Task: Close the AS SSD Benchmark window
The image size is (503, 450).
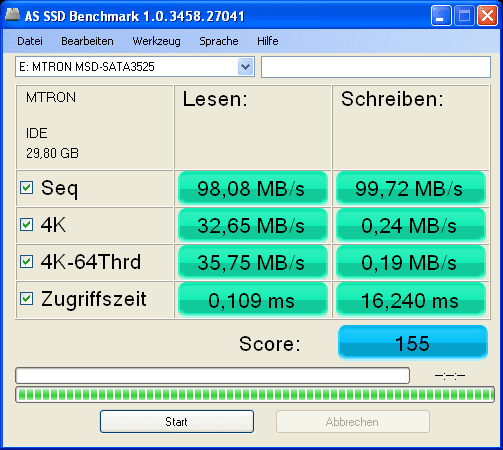Action: click(x=487, y=15)
